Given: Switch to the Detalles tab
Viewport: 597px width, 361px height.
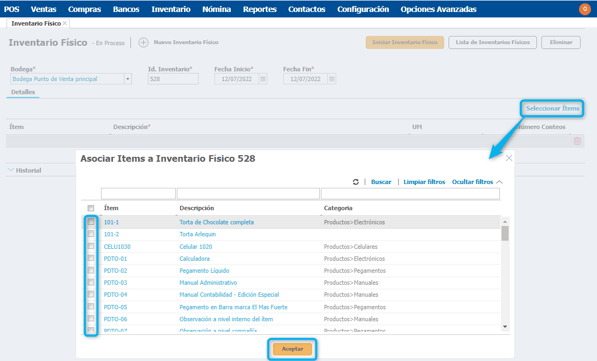Looking at the screenshot, I should (x=23, y=92).
